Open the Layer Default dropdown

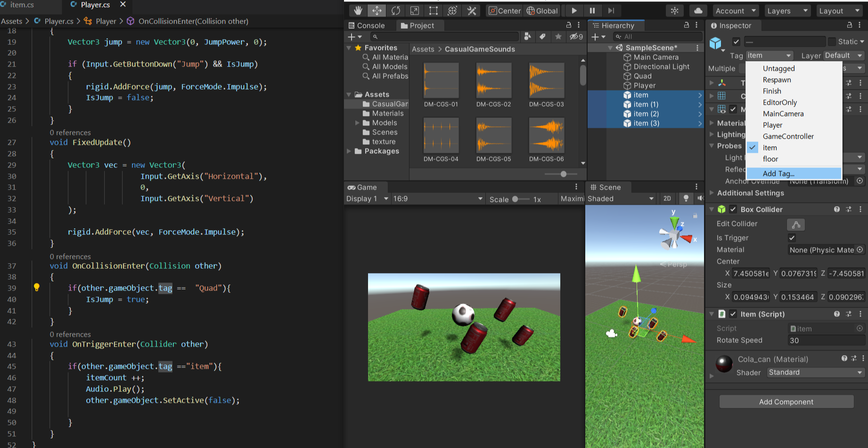pos(843,55)
